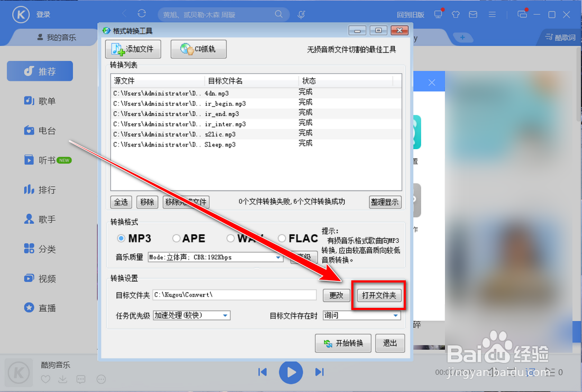
Task: Open 直播 in the sidebar
Action: click(40, 308)
